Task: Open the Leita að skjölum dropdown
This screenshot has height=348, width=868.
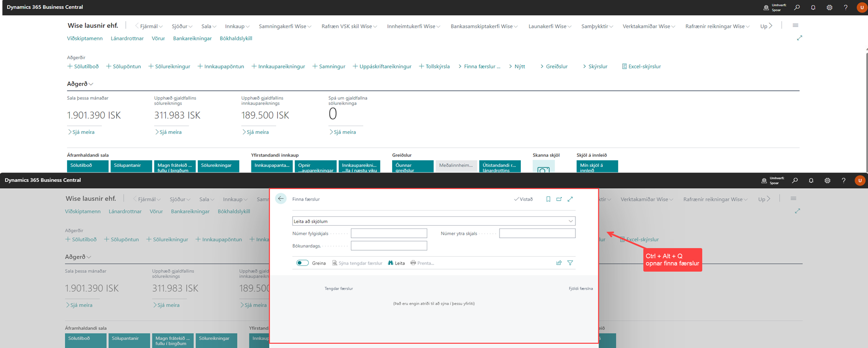Action: click(434, 221)
